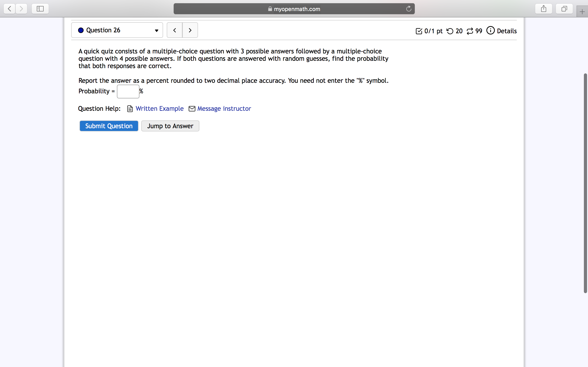Click the reload page icon in address bar
The image size is (588, 367).
coord(408,9)
